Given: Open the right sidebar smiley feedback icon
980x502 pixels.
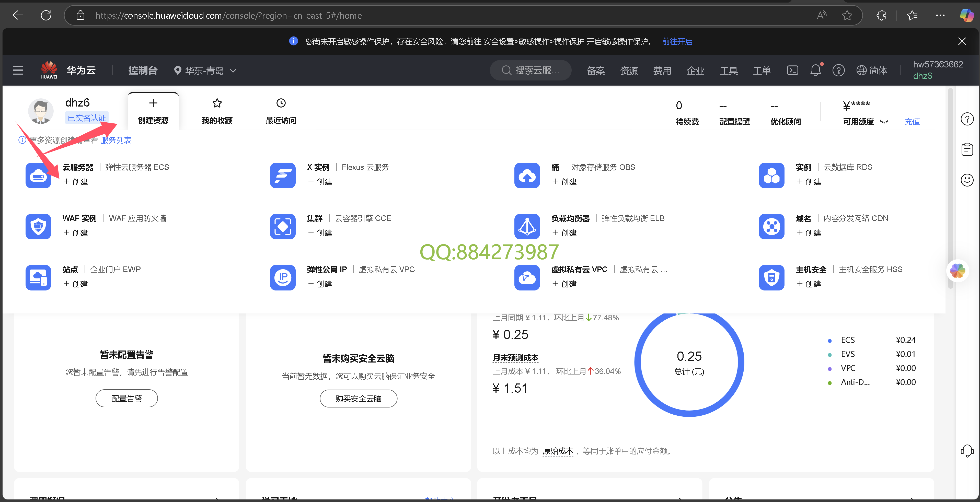Looking at the screenshot, I should click(967, 180).
